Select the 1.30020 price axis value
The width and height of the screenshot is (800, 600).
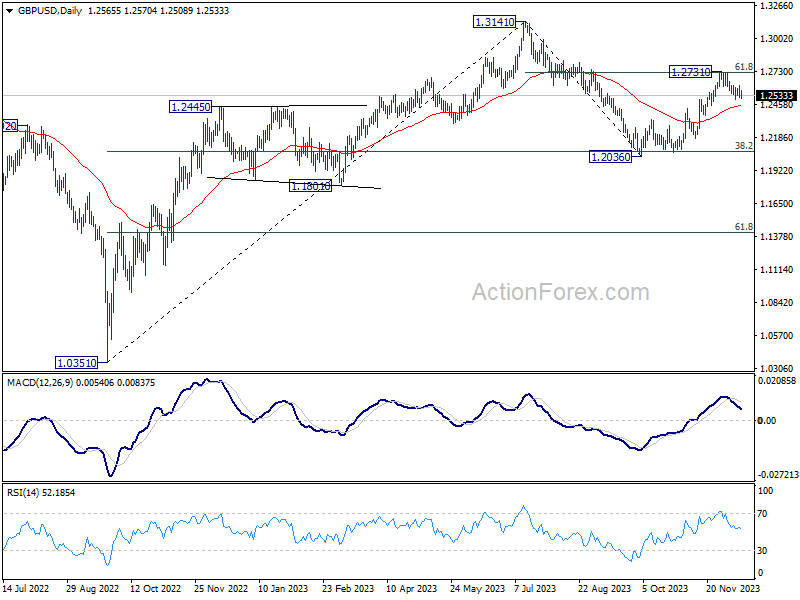coord(776,39)
